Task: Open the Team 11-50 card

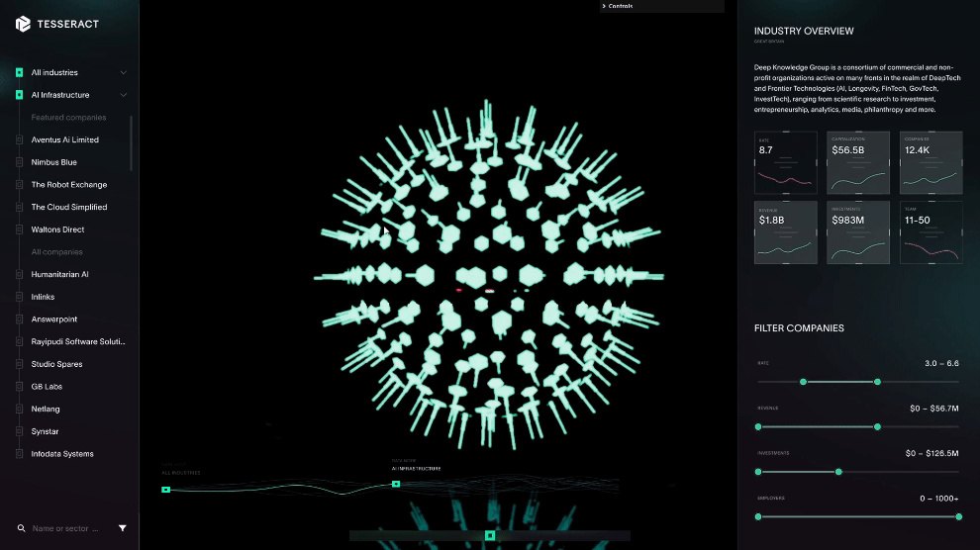Action: pyautogui.click(x=931, y=232)
